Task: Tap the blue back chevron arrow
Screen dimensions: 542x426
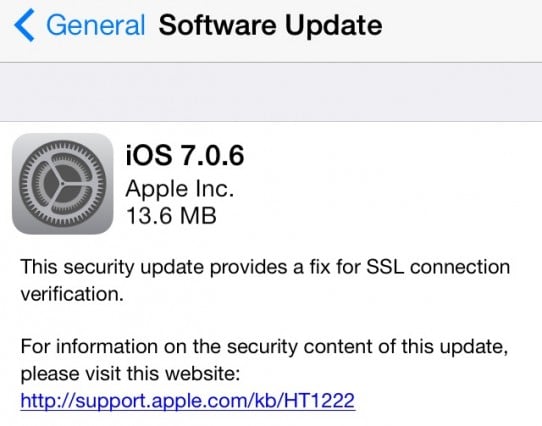Action: [x=24, y=25]
